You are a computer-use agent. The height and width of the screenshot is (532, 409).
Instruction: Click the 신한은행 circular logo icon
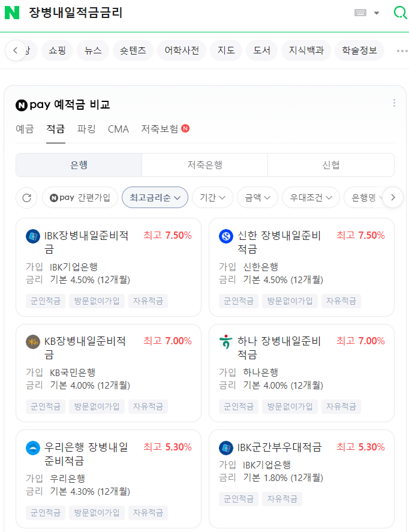click(x=225, y=235)
